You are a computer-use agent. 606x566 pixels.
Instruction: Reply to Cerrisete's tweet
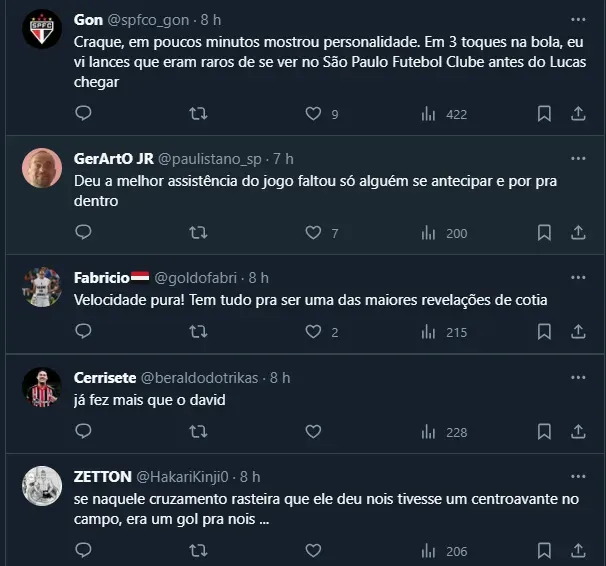pos(83,432)
